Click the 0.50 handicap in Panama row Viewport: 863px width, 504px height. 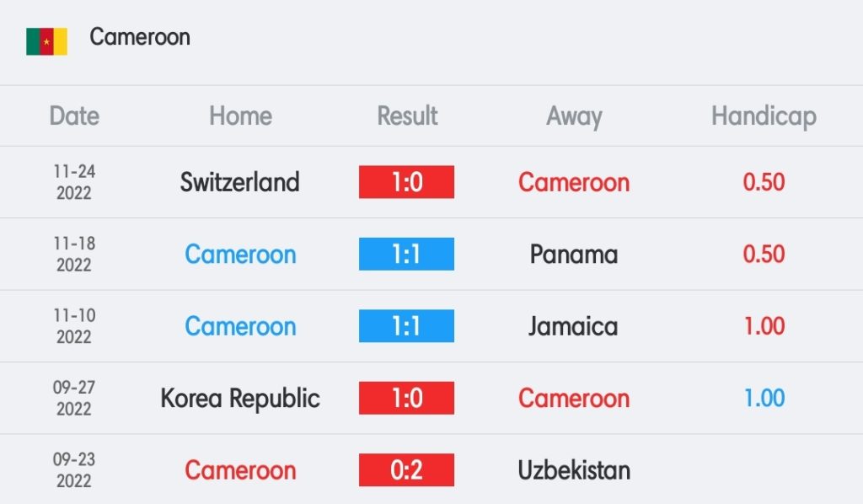tap(764, 255)
